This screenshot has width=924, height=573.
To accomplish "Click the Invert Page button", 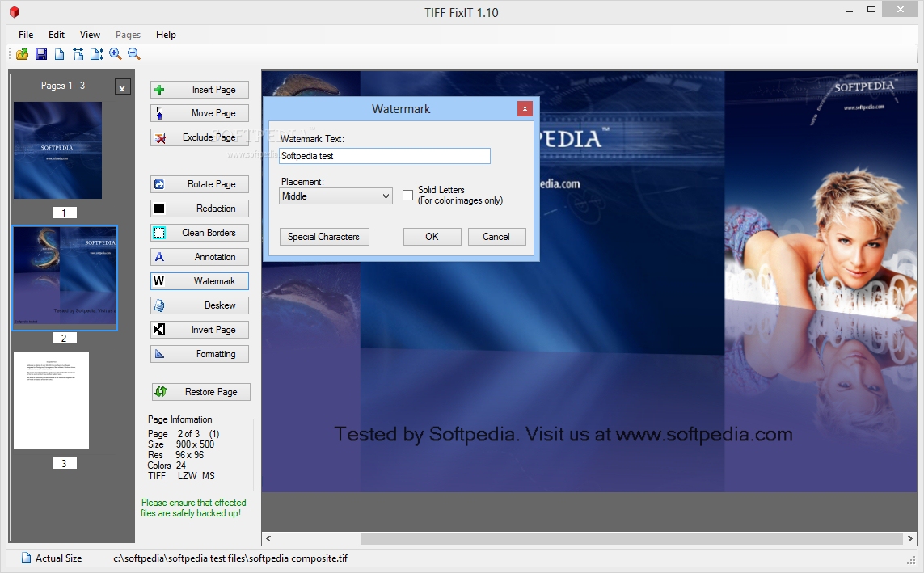I will [x=200, y=330].
